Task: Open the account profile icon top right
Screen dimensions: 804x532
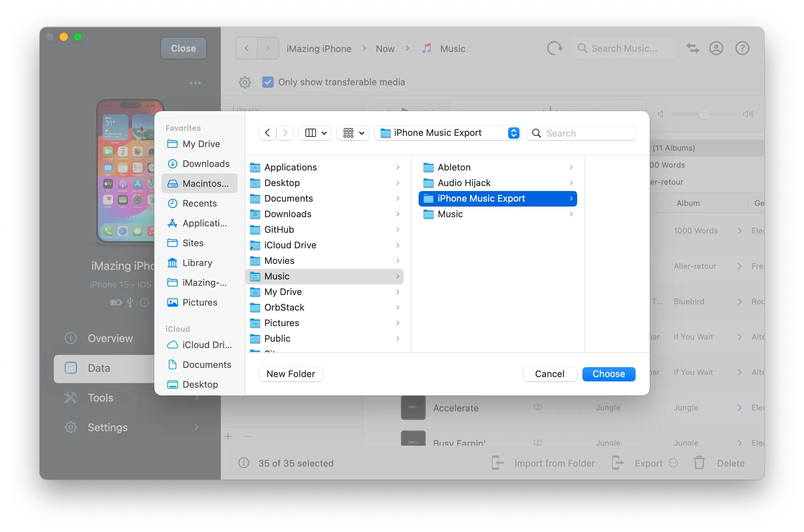Action: pyautogui.click(x=716, y=48)
